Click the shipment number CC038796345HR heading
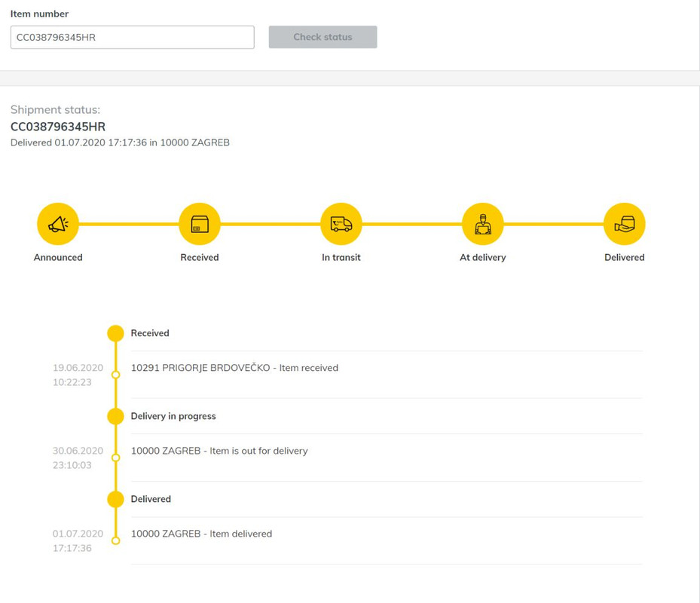This screenshot has width=700, height=603. pos(58,127)
